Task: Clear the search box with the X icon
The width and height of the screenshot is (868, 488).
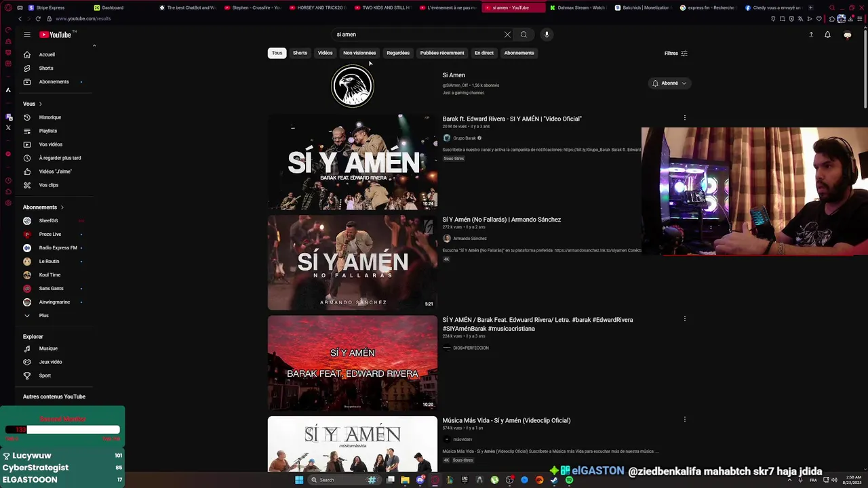Action: pyautogui.click(x=507, y=35)
